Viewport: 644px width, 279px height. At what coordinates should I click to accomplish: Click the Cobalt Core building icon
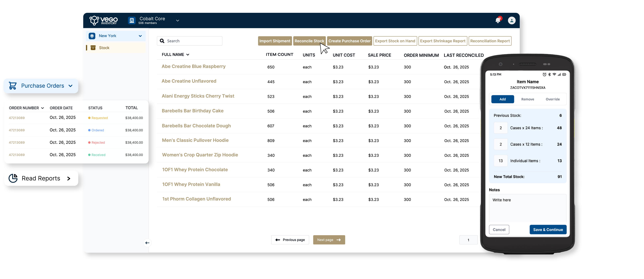132,20
